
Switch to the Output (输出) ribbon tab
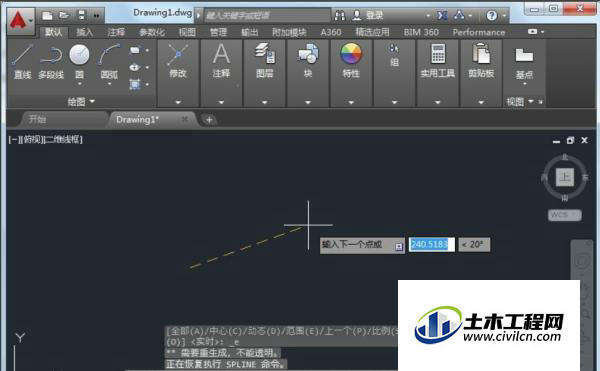pos(249,33)
